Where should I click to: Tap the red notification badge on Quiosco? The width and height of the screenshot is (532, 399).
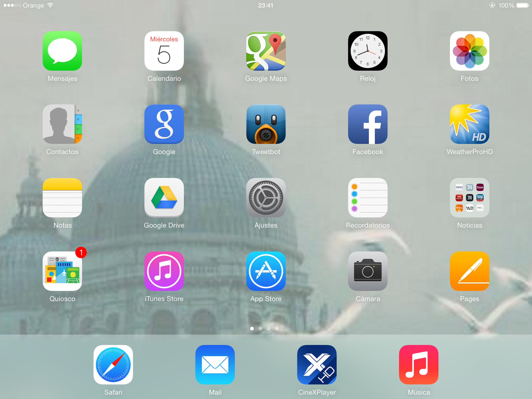pyautogui.click(x=81, y=252)
